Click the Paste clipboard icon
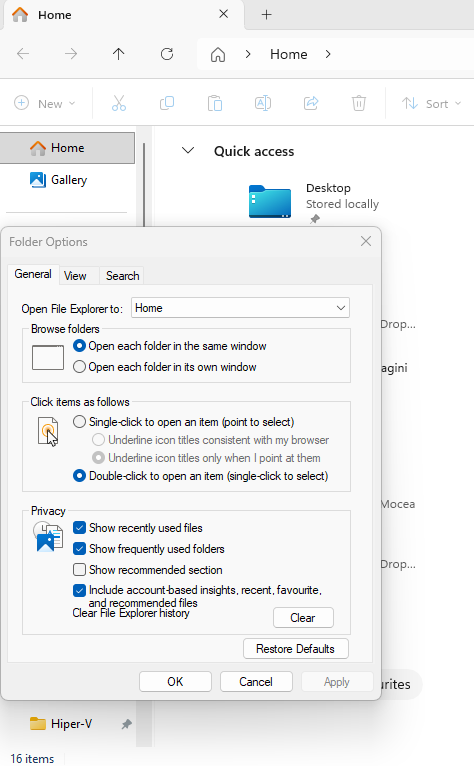 [x=215, y=103]
